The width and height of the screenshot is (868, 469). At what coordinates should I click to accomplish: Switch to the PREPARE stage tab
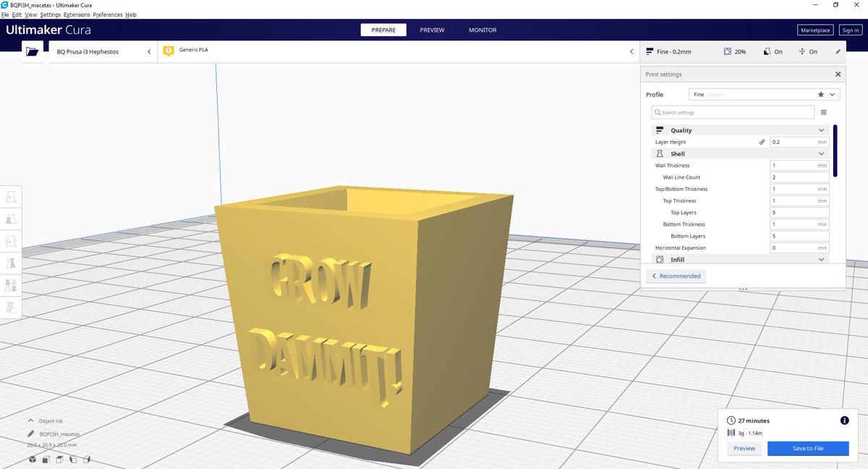click(383, 30)
